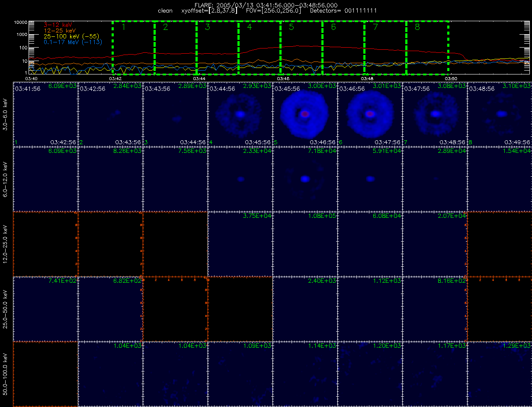Open the 3-6 keV image starting 03:44:56
Screen dimensions: 532x407
240,114
